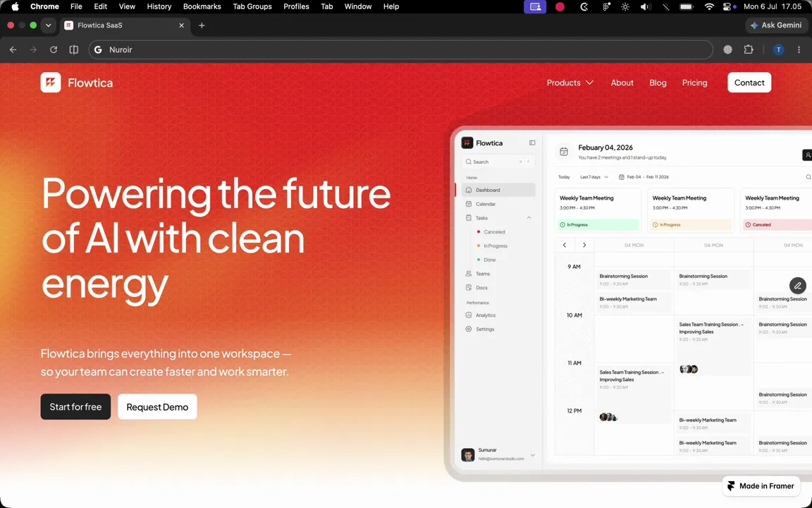Viewport: 812px width, 508px height.
Task: Close the Flowtica SaaS tab
Action: click(181, 25)
